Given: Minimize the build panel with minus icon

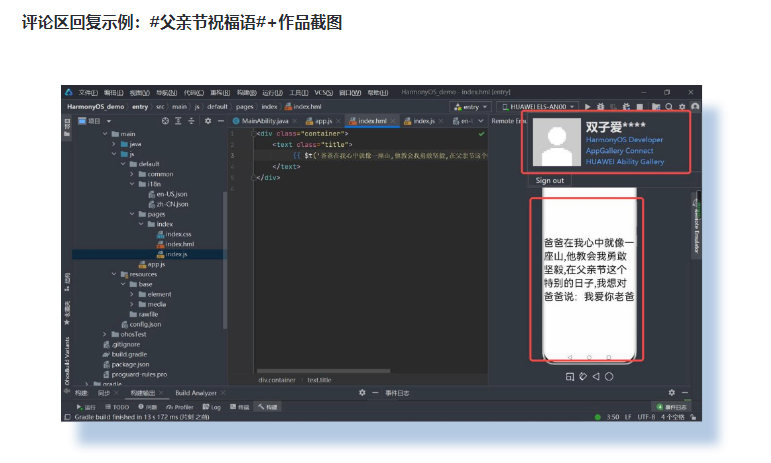Looking at the screenshot, I should [375, 393].
